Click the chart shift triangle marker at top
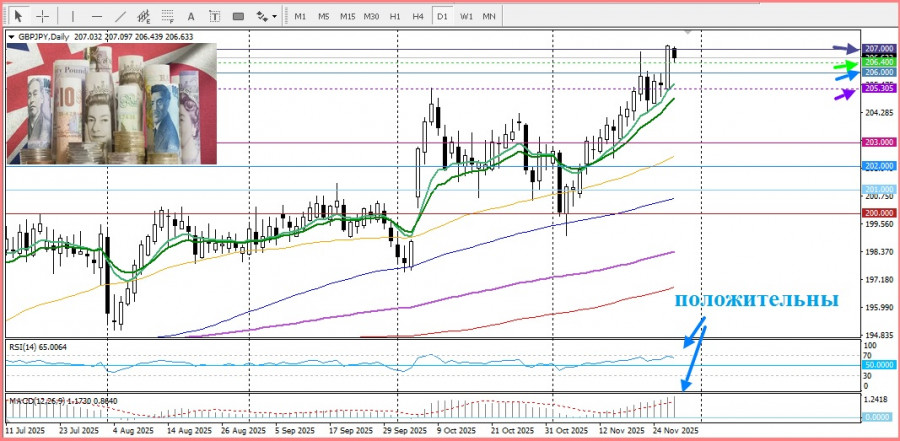Image resolution: width=900 pixels, height=441 pixels. tap(688, 32)
